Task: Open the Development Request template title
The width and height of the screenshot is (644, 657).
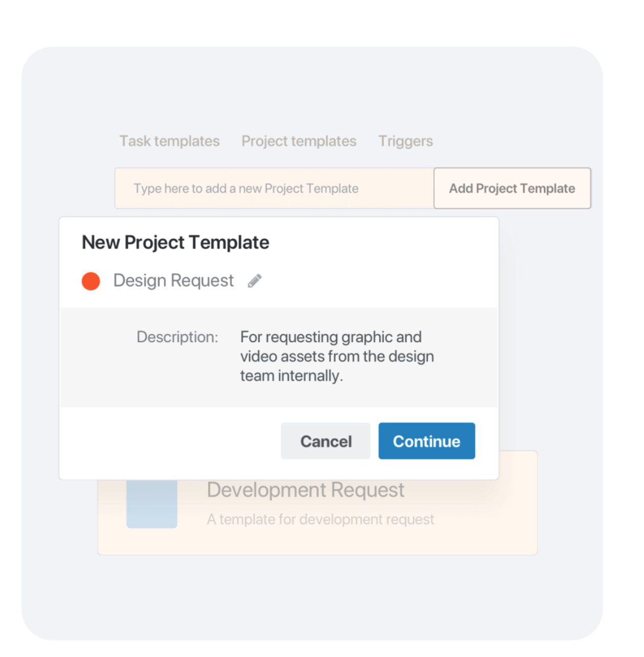Action: 306,490
